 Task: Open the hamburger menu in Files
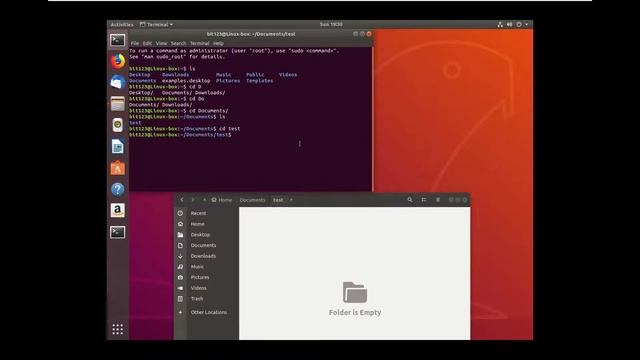point(438,200)
